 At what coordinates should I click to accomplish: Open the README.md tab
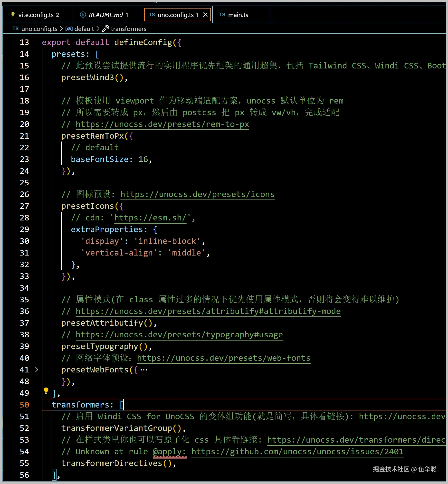point(107,15)
